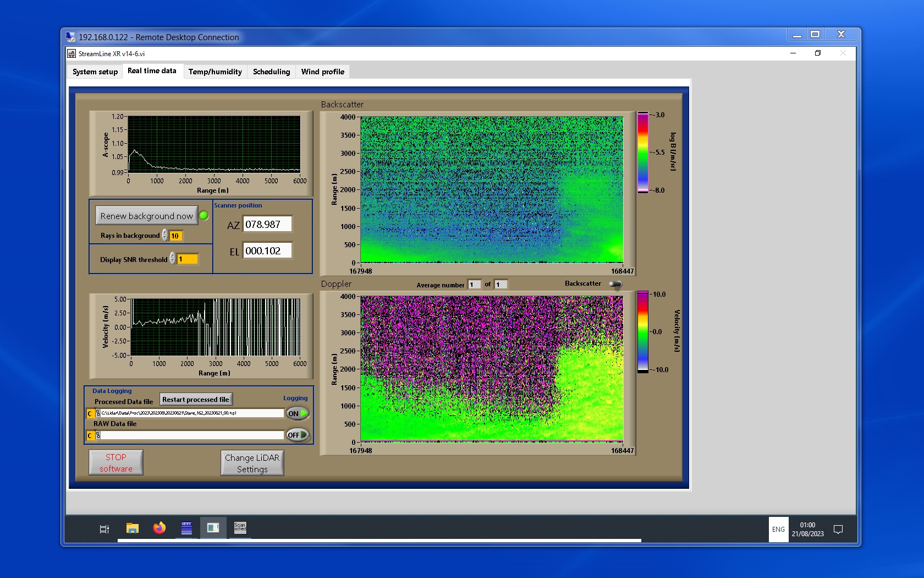Switch to the Wind profile tab
The height and width of the screenshot is (578, 924).
322,72
